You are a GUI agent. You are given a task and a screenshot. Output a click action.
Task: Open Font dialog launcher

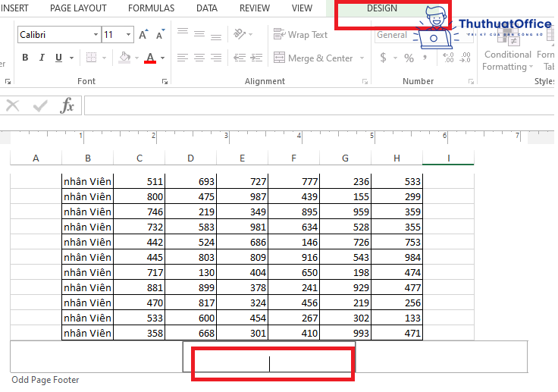point(165,82)
